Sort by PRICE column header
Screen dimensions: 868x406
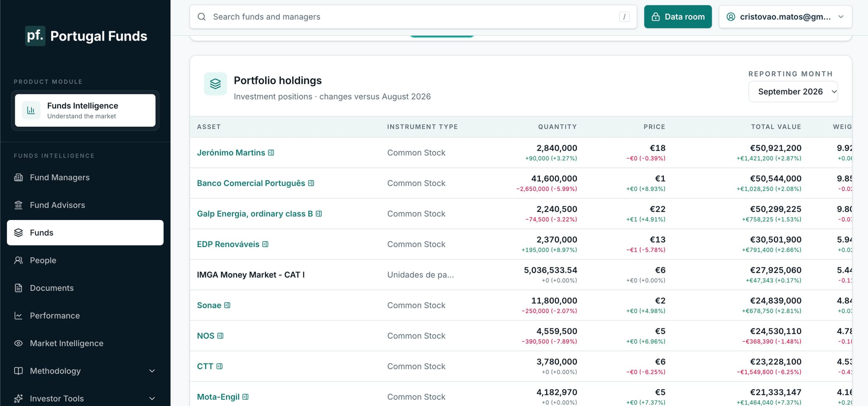click(x=654, y=127)
